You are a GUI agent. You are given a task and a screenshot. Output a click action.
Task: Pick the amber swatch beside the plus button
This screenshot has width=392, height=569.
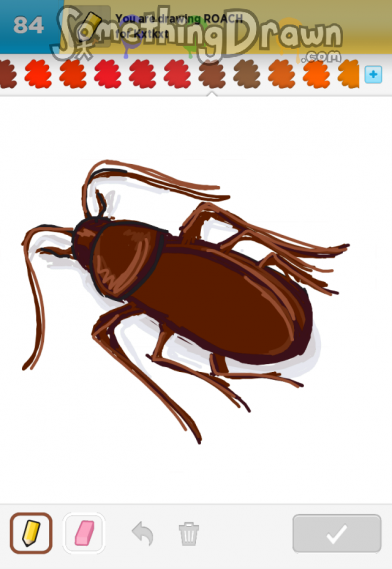[x=348, y=74]
